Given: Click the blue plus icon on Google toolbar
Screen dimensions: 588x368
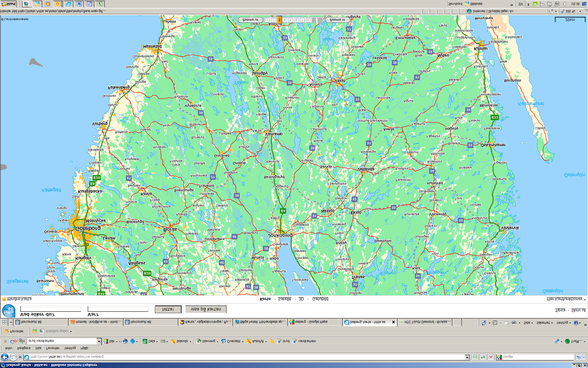Looking at the screenshot, I should (132, 341).
